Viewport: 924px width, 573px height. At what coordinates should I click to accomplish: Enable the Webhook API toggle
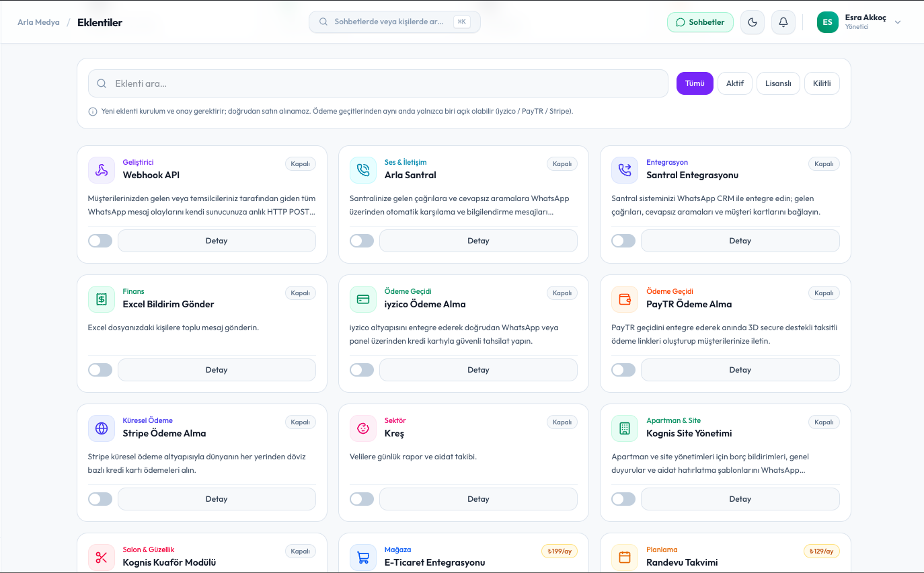(100, 241)
